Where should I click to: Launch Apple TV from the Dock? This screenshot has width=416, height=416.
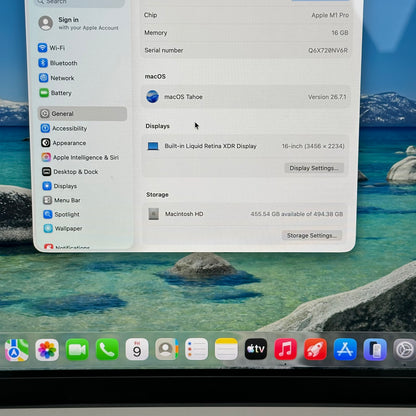point(256,349)
